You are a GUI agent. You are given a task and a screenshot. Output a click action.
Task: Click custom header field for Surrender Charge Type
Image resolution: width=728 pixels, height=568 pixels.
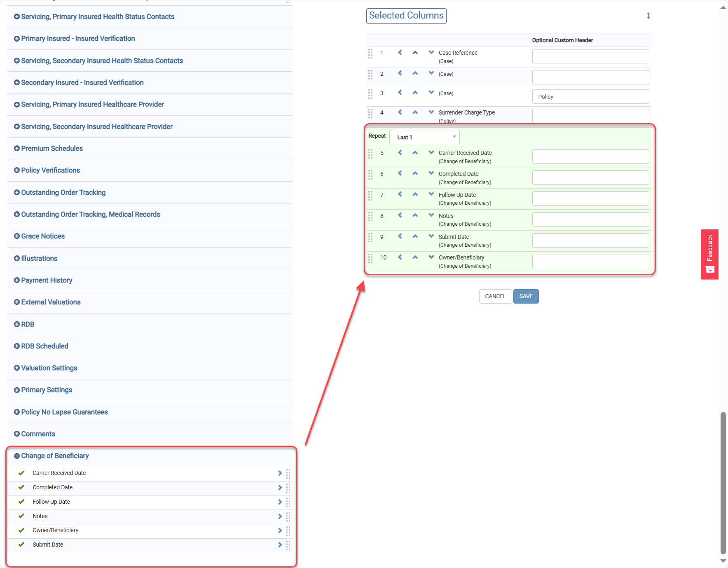pos(590,115)
